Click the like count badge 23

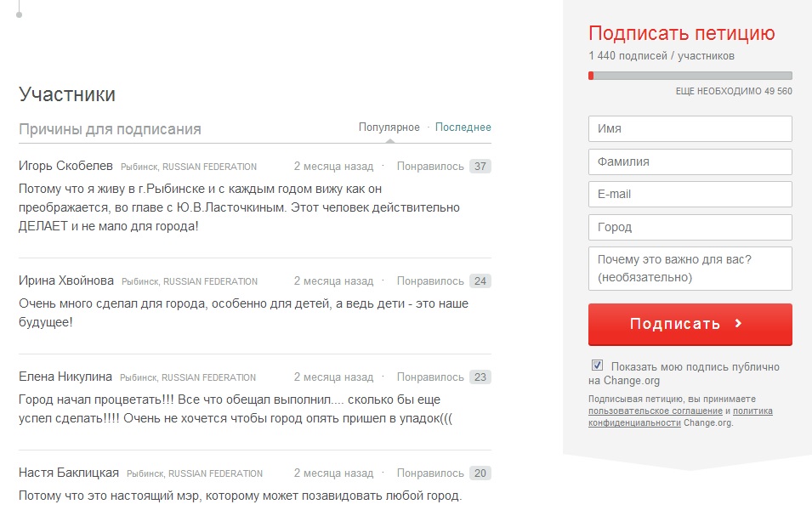point(480,377)
